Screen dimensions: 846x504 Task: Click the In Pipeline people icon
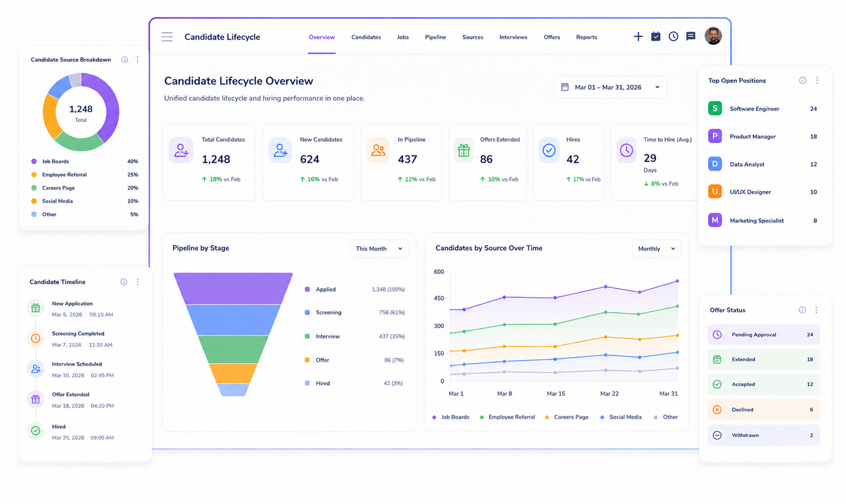tap(378, 150)
